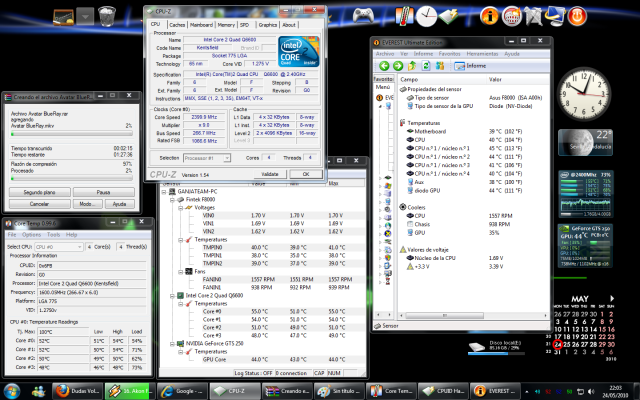The height and width of the screenshot is (400, 640).
Task: Click the Modo... button in WinRAR
Action: tap(87, 204)
